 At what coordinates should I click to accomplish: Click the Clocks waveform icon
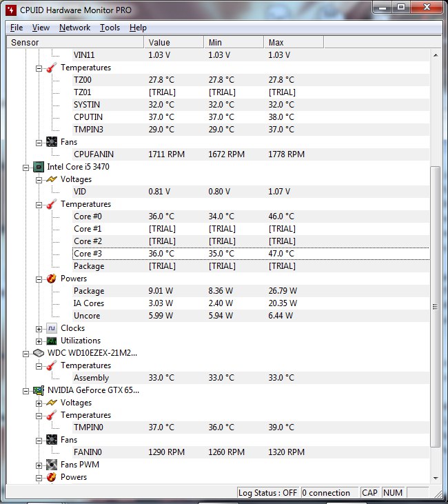(52, 328)
